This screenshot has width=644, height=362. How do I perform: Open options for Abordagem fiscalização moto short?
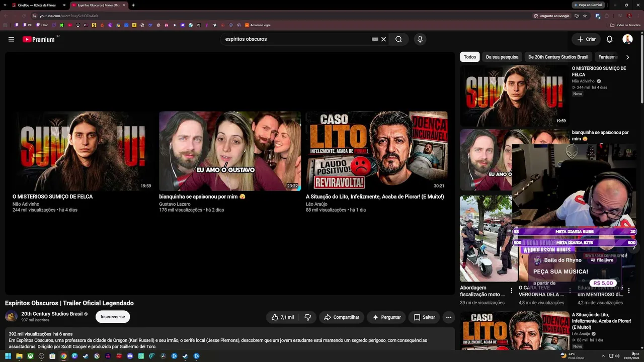(511, 291)
